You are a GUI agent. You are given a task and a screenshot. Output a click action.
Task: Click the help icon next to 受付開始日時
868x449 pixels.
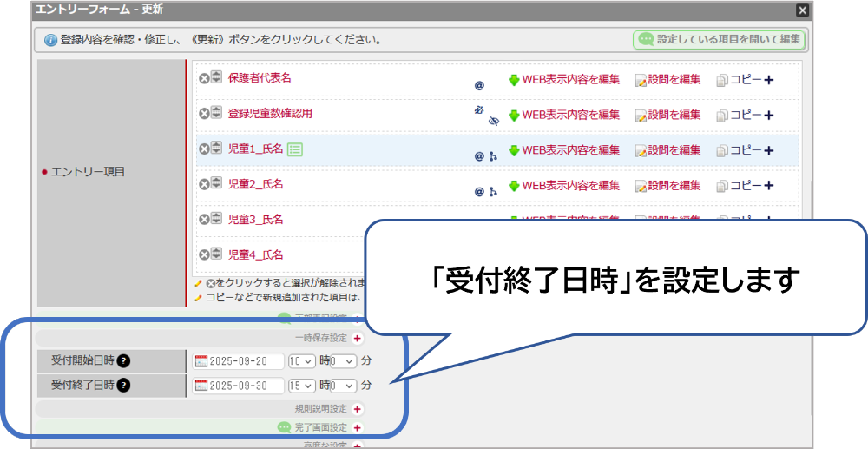click(x=123, y=361)
